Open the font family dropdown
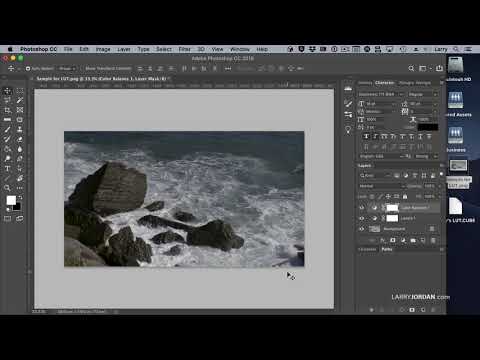The width and height of the screenshot is (480, 360). (x=381, y=94)
